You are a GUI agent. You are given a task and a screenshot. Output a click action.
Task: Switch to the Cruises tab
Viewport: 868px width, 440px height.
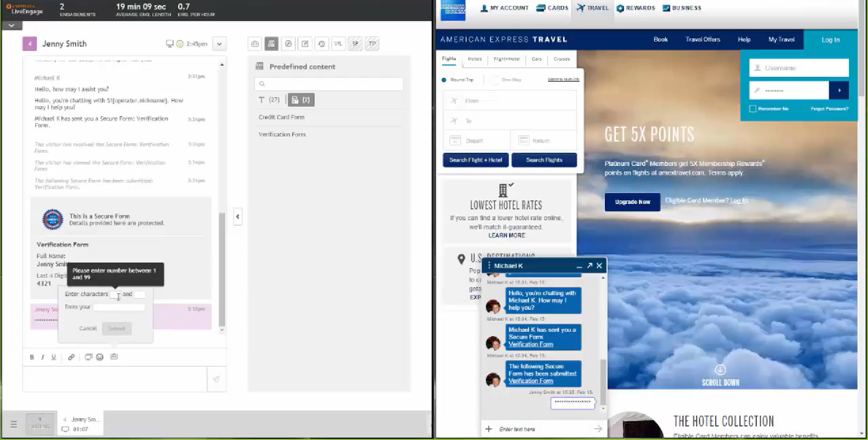tap(561, 59)
